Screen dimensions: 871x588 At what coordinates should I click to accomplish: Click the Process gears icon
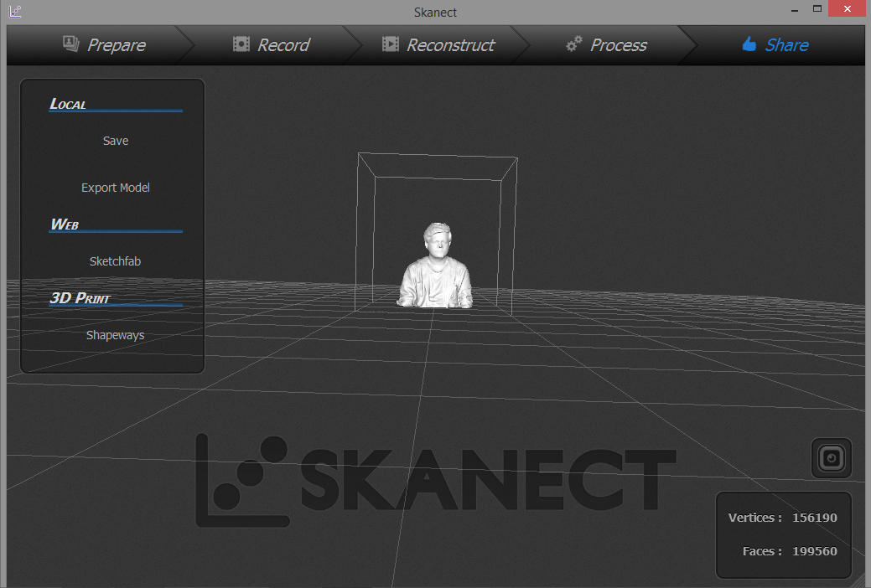point(573,44)
